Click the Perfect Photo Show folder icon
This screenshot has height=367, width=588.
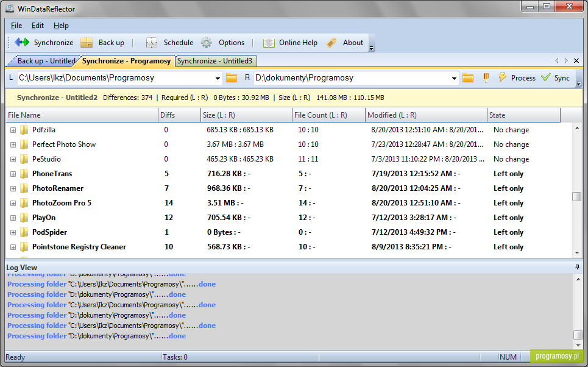coord(24,144)
